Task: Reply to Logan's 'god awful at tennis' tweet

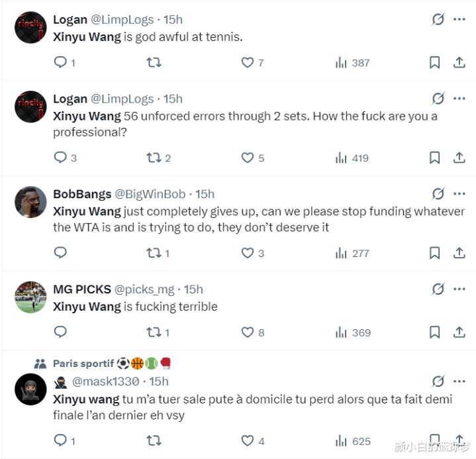Action: point(60,63)
